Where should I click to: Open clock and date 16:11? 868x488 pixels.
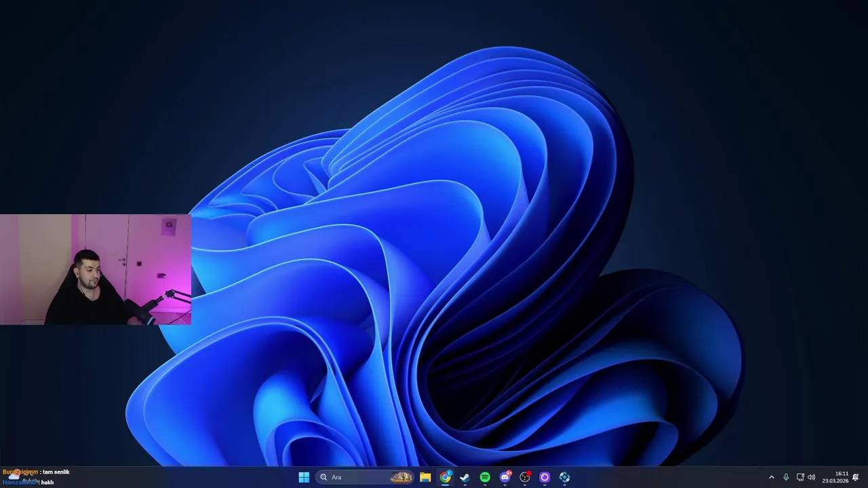point(835,477)
